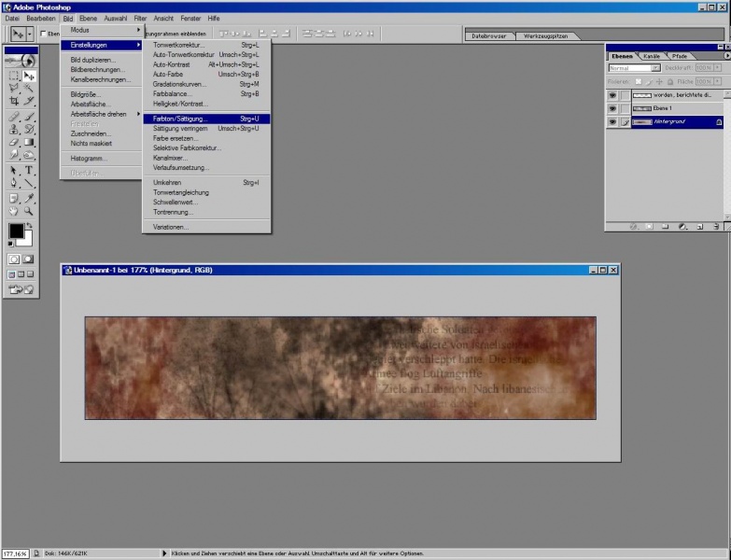Select the Type (T) tool

point(29,170)
